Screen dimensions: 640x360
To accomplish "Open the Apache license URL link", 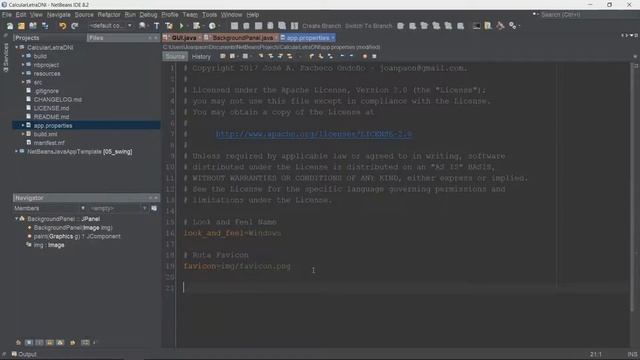I will pos(314,134).
